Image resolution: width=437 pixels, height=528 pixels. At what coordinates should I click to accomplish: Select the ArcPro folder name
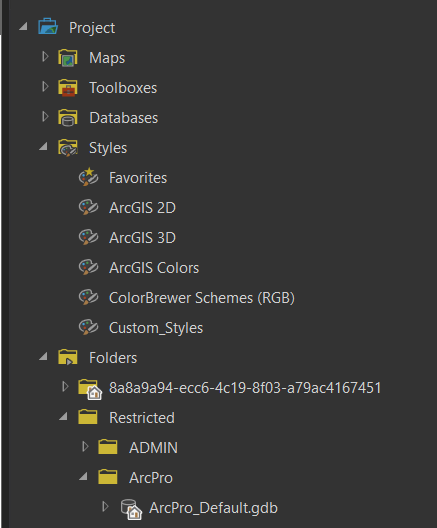click(151, 477)
